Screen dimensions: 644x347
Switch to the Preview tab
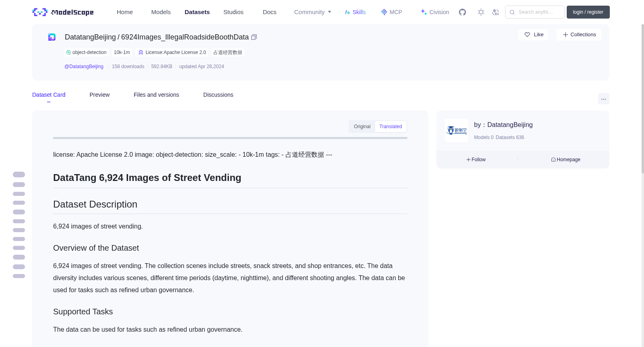pos(99,95)
